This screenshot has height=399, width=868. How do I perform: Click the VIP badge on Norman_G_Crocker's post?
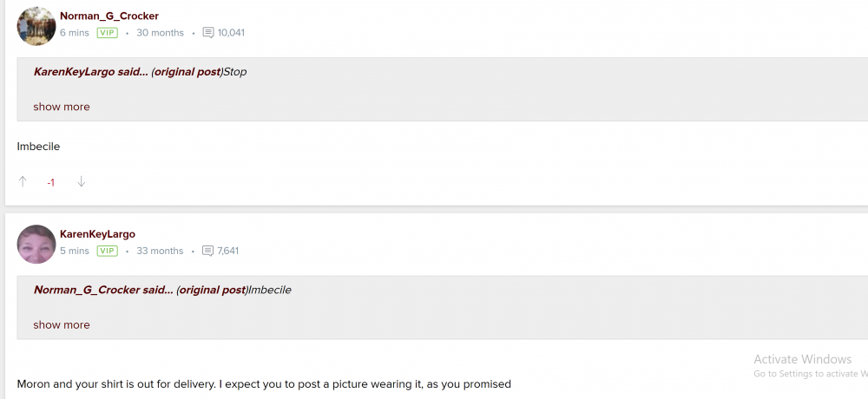[x=107, y=33]
